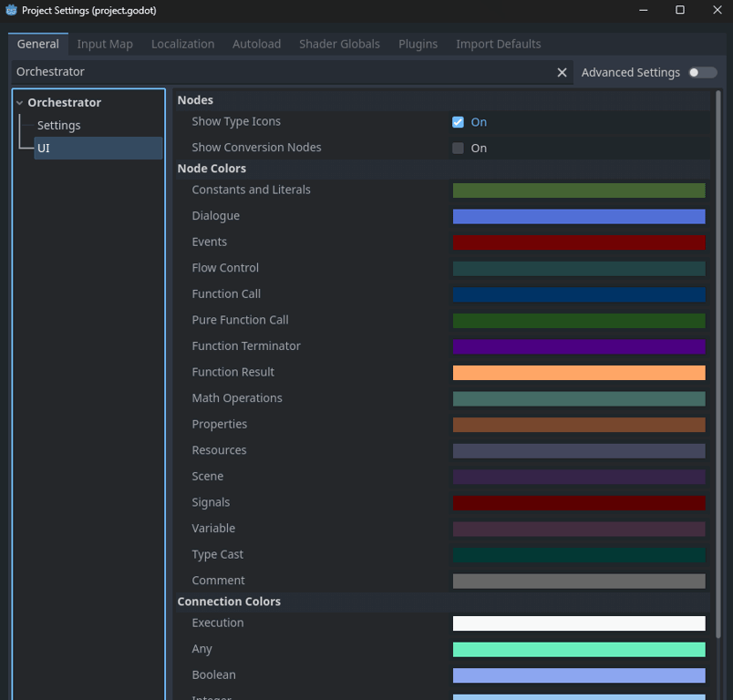Change Properties node color

(579, 425)
